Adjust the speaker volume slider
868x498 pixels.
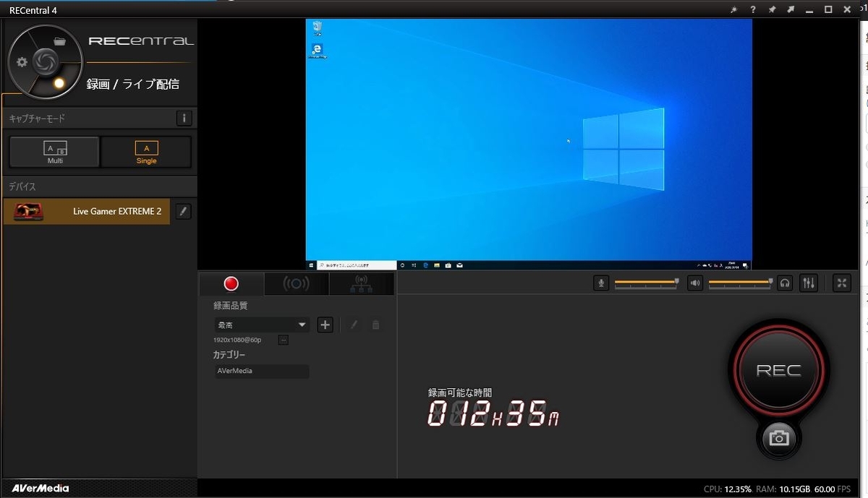[x=741, y=283]
